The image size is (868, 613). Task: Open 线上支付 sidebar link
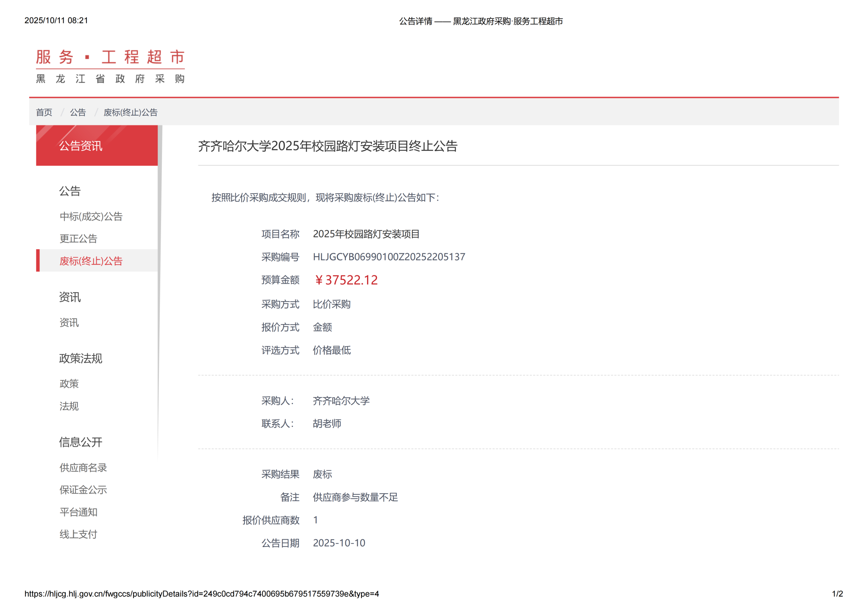pos(78,534)
